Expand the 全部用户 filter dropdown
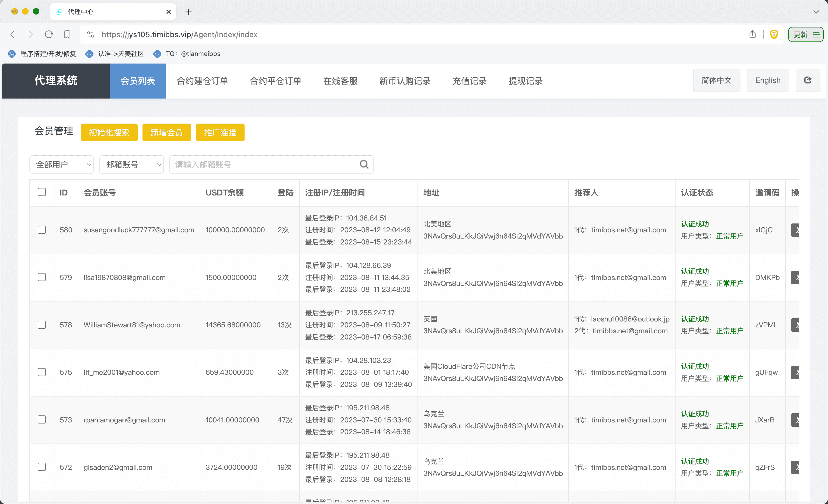828x504 pixels. 61,164
